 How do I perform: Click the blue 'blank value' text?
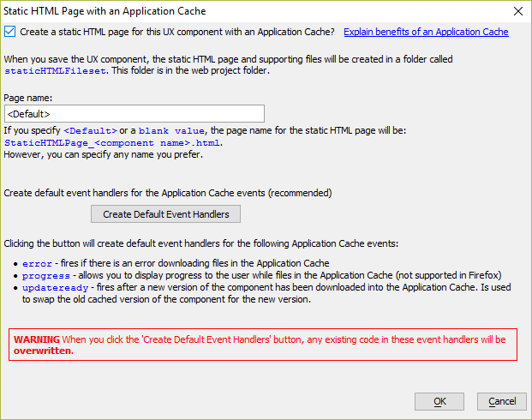click(171, 131)
